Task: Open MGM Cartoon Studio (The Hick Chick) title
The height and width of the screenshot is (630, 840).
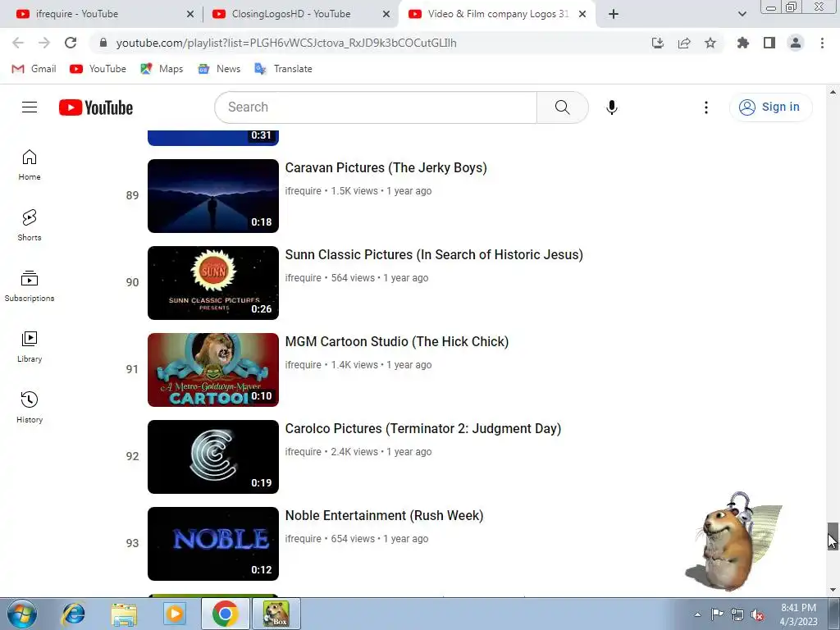Action: tap(396, 341)
